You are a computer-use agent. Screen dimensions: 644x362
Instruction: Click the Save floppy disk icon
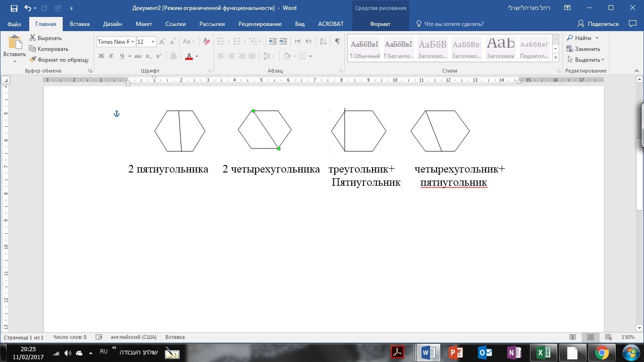click(14, 8)
